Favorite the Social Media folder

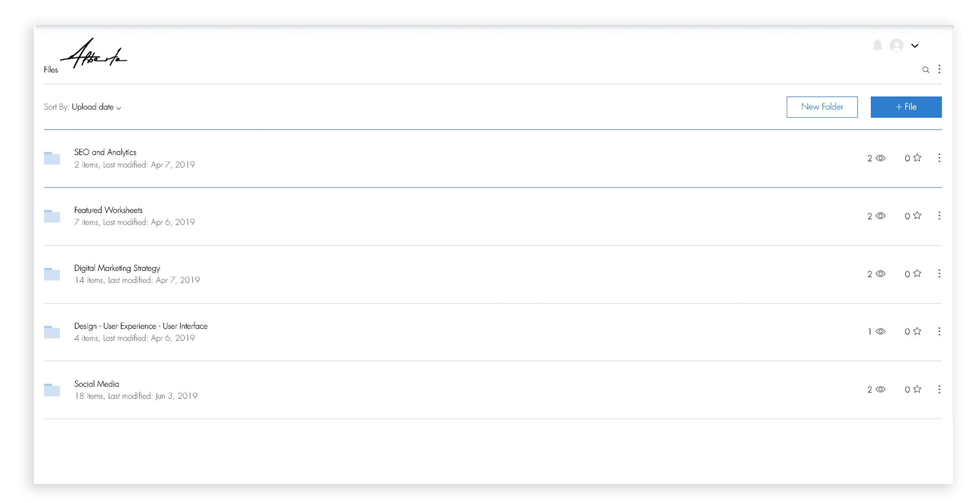917,389
